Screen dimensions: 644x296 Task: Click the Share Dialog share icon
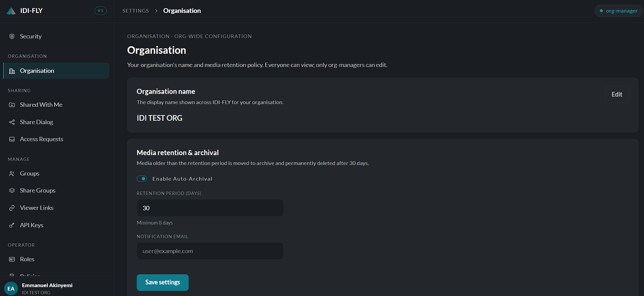tap(12, 122)
